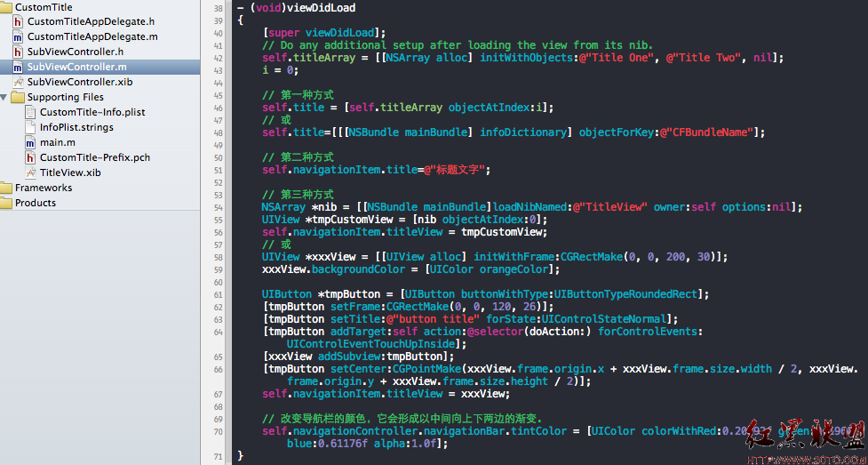The width and height of the screenshot is (868, 465).
Task: Click the Supporting Files folder icon
Action: [x=18, y=97]
